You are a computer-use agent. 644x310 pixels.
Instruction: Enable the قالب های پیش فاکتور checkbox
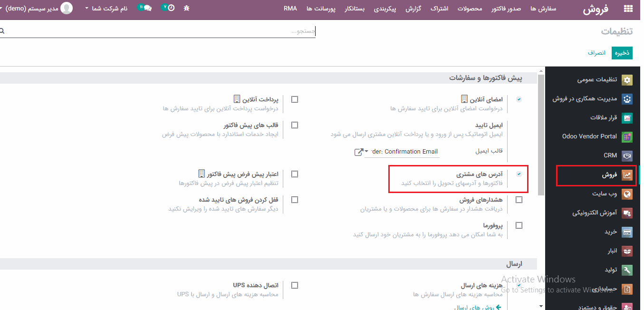tap(295, 125)
